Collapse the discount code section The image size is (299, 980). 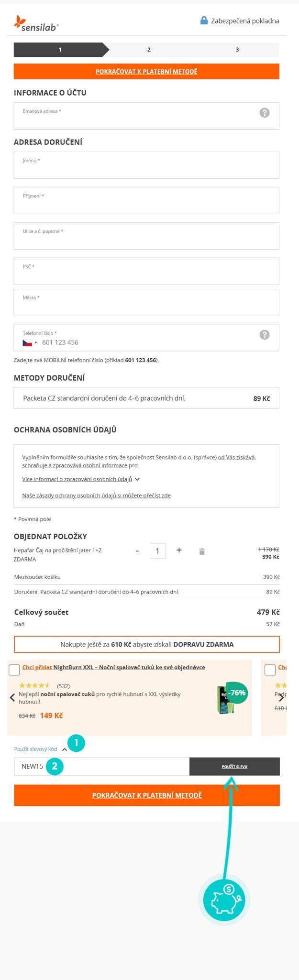point(65,749)
